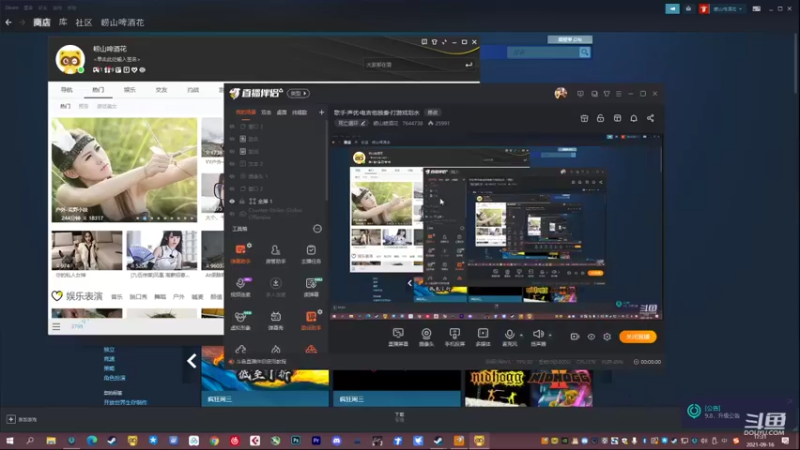Open the Steam 商店 store tab
Screen dimensions: 800x450
point(42,22)
